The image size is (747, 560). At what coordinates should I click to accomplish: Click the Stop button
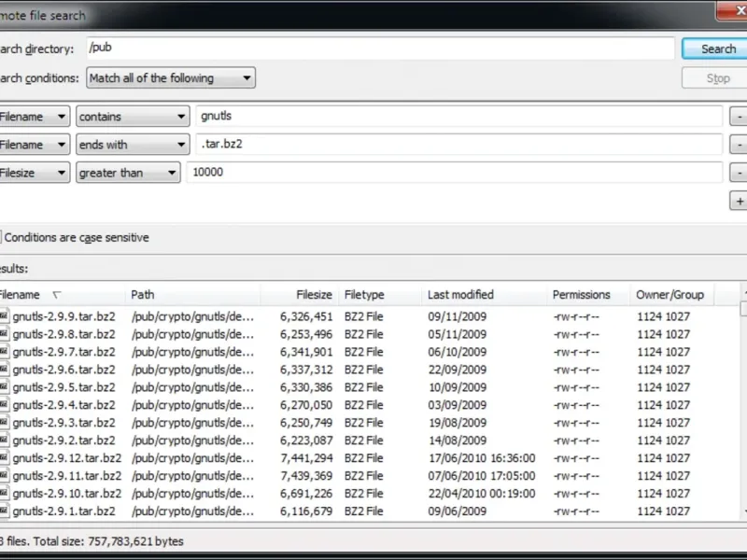click(714, 78)
